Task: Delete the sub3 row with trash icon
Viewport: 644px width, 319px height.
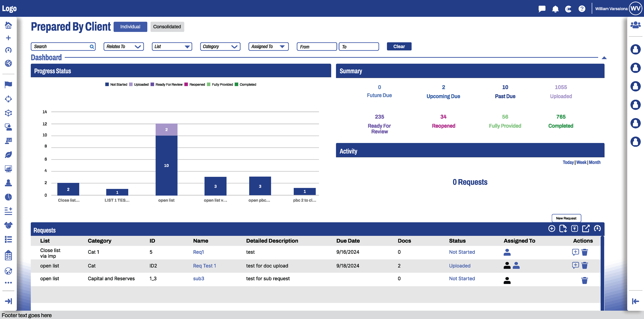Action: (584, 281)
